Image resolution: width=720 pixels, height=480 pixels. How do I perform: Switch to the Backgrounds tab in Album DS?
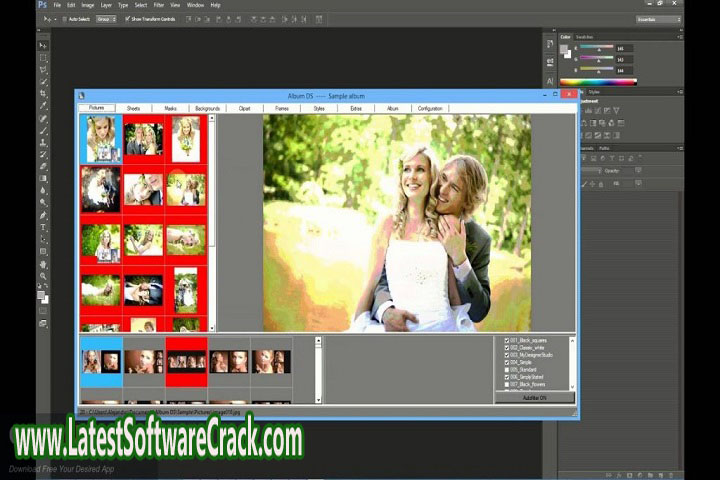(x=207, y=108)
